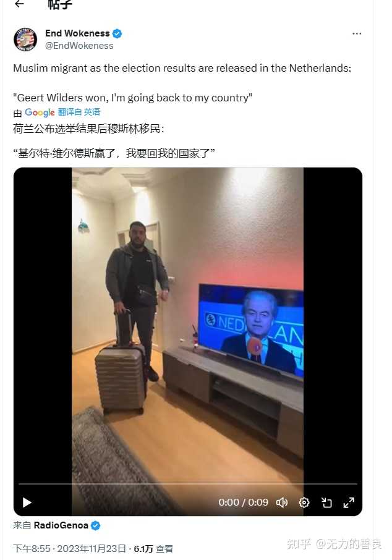Click RadioGenoa's verified badge
392x560 pixels.
pyautogui.click(x=95, y=526)
